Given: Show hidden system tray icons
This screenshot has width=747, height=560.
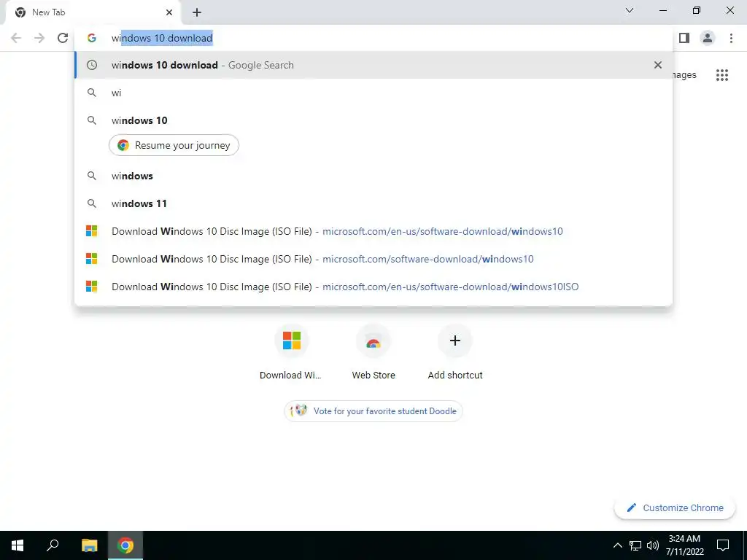Looking at the screenshot, I should [617, 545].
